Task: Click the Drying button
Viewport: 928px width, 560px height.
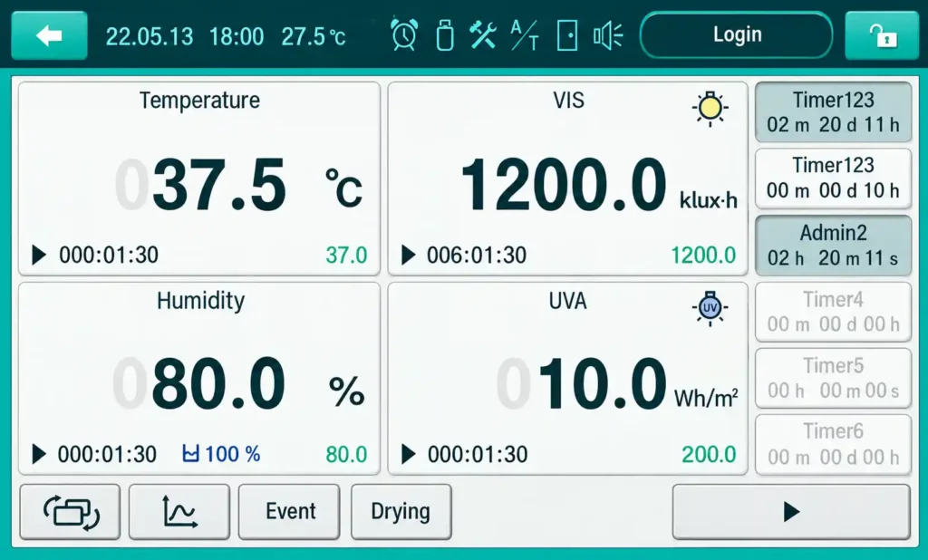Action: click(401, 512)
